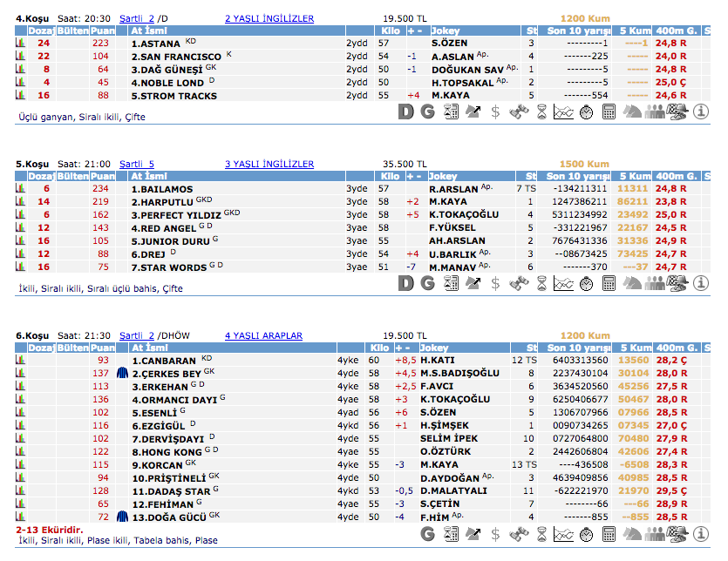Open the 3 YAŞLI İNGİLİZLER link
This screenshot has height=561, width=728.
[269, 164]
